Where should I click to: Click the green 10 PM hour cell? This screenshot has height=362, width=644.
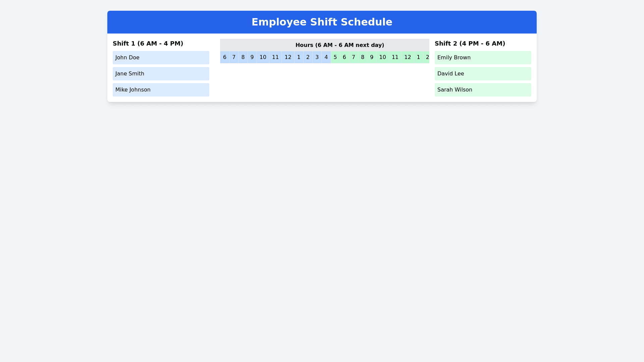pos(383,57)
